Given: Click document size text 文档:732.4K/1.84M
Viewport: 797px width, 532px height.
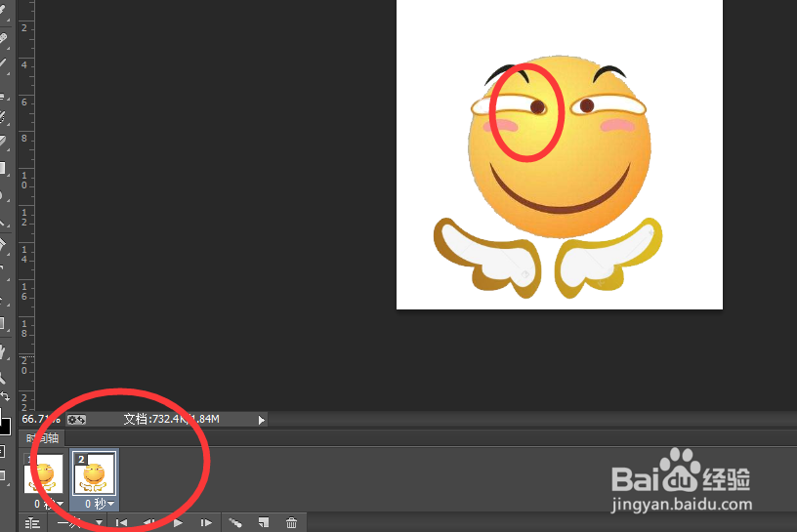Looking at the screenshot, I should pyautogui.click(x=171, y=419).
